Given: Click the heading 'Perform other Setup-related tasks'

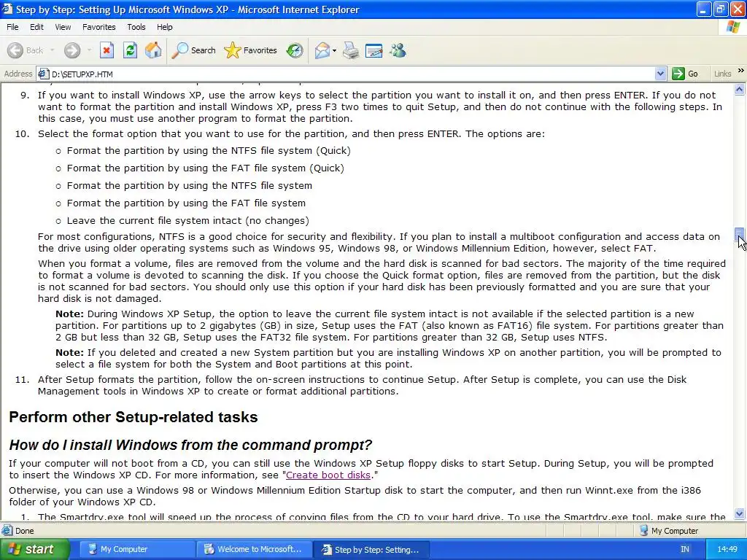Looking at the screenshot, I should click(133, 417).
